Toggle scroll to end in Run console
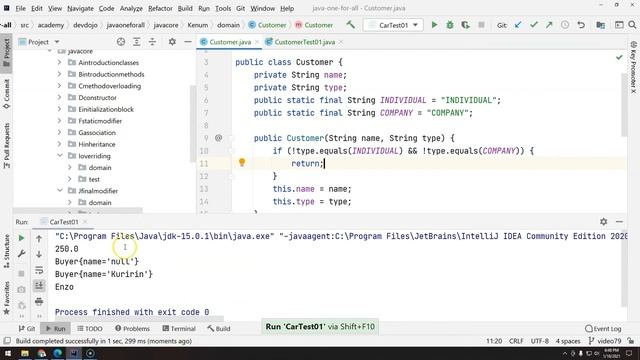Viewport: 640px width, 360px height. click(39, 286)
